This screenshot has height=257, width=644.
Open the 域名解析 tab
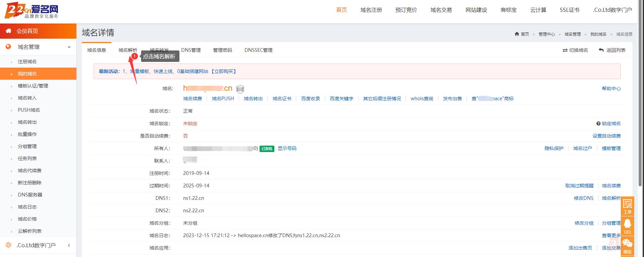pos(128,50)
